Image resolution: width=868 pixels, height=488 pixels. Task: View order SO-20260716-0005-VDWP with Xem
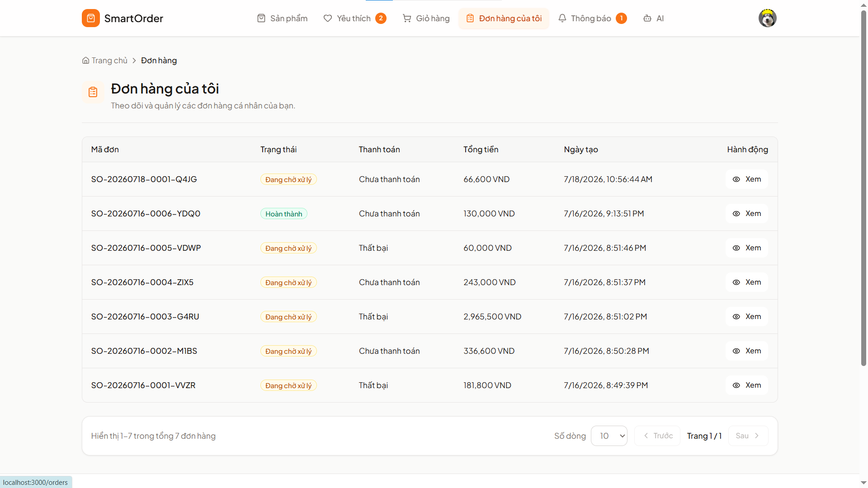click(747, 248)
